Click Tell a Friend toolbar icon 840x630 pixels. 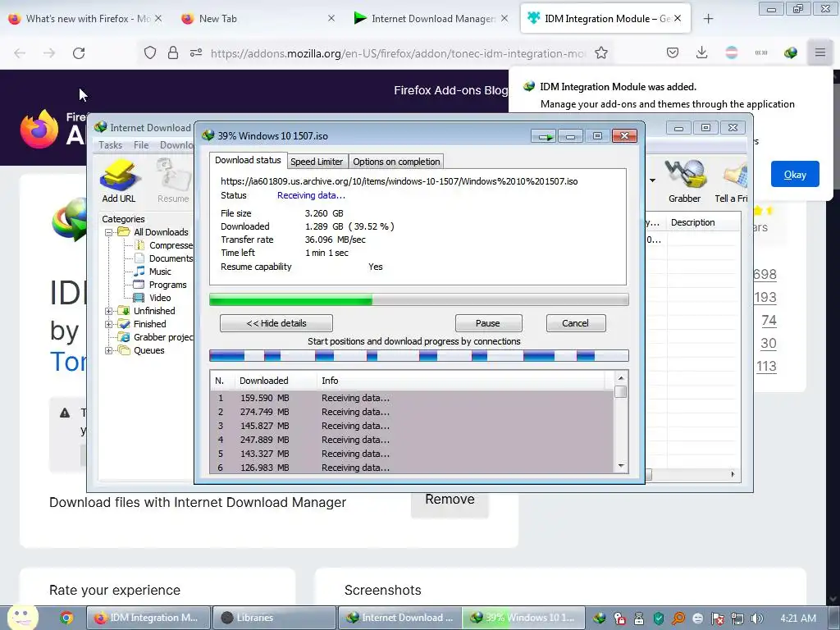point(732,181)
